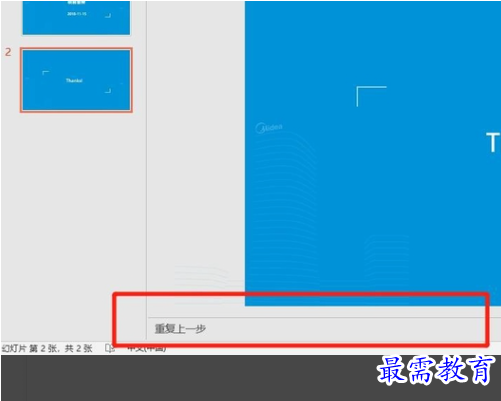This screenshot has height=401, width=501.
Task: Click the slide number 2 label
Action: (8, 52)
